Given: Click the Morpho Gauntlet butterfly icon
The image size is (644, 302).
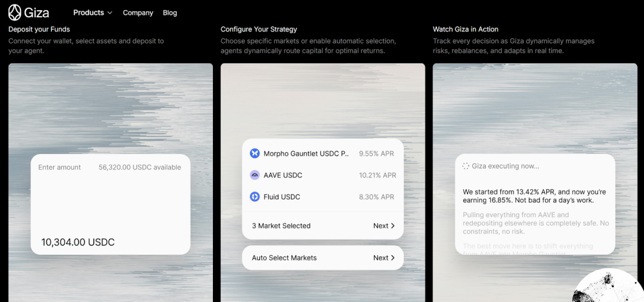Looking at the screenshot, I should tap(255, 153).
